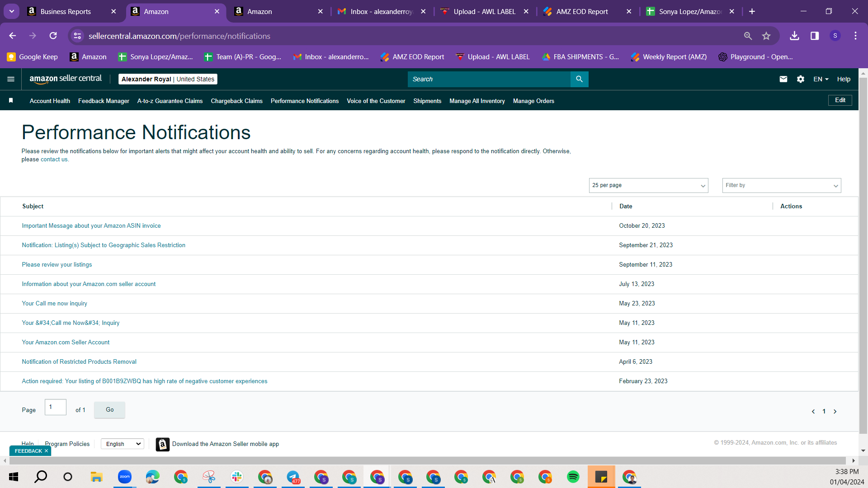The width and height of the screenshot is (868, 488).
Task: Open the EN language dropdown
Action: [821, 79]
